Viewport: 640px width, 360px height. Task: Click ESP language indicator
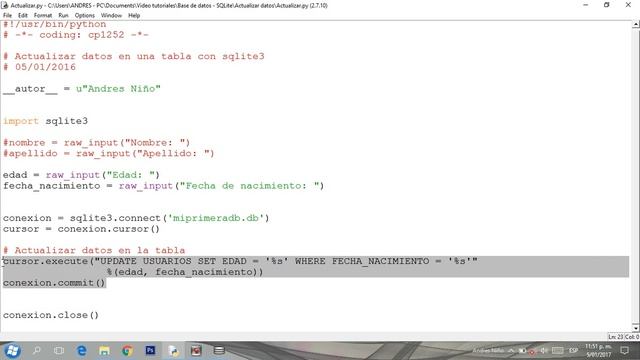[x=573, y=351]
